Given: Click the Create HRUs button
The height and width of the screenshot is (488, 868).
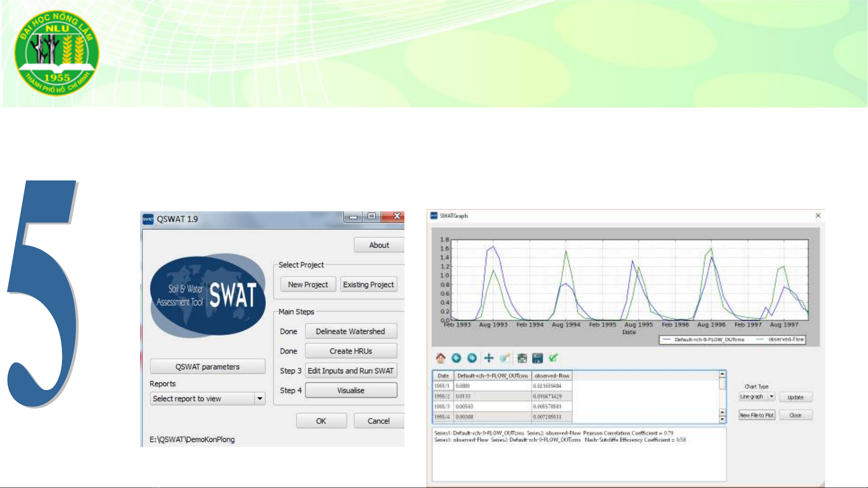Looking at the screenshot, I should [351, 351].
